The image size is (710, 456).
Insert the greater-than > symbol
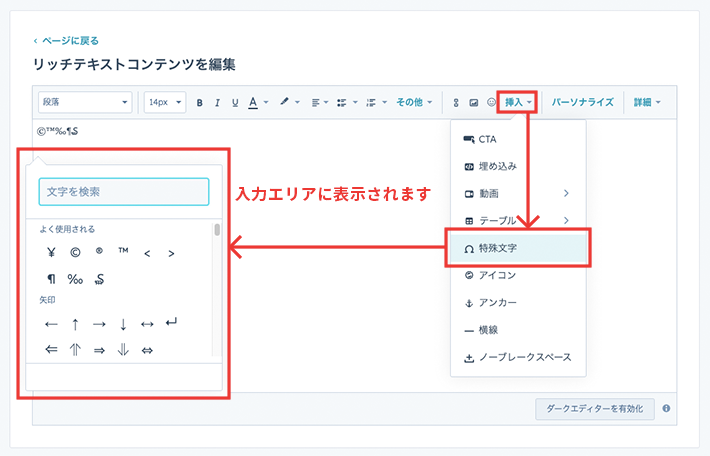coord(171,254)
